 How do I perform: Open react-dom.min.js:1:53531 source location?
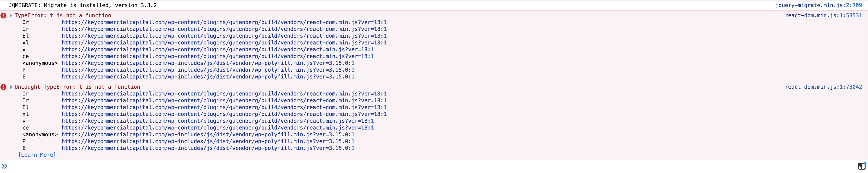tap(823, 16)
